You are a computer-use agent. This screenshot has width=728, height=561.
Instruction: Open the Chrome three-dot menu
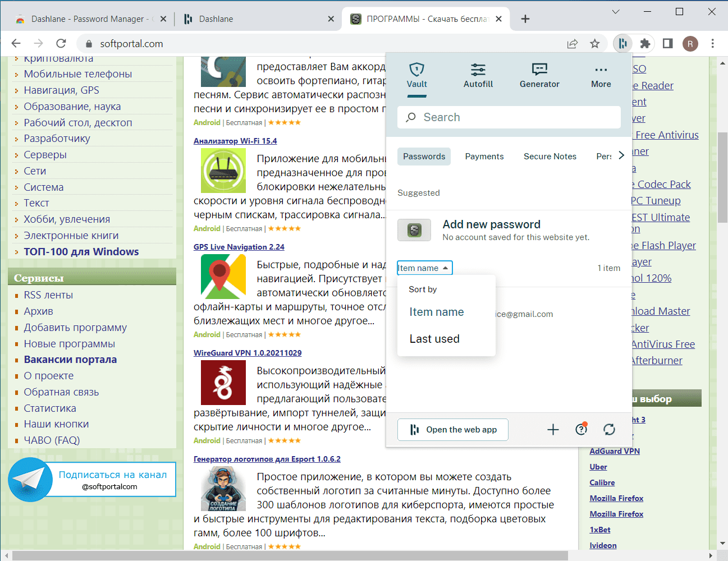point(712,43)
